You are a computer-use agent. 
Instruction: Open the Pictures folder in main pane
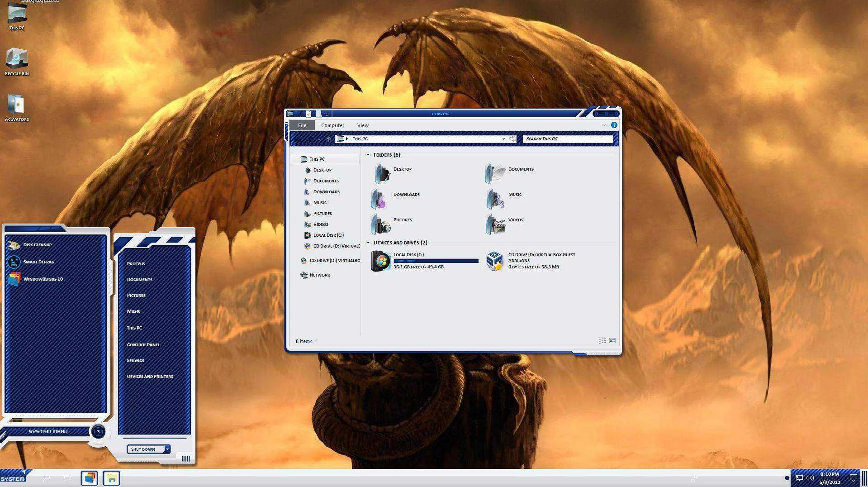(392, 224)
